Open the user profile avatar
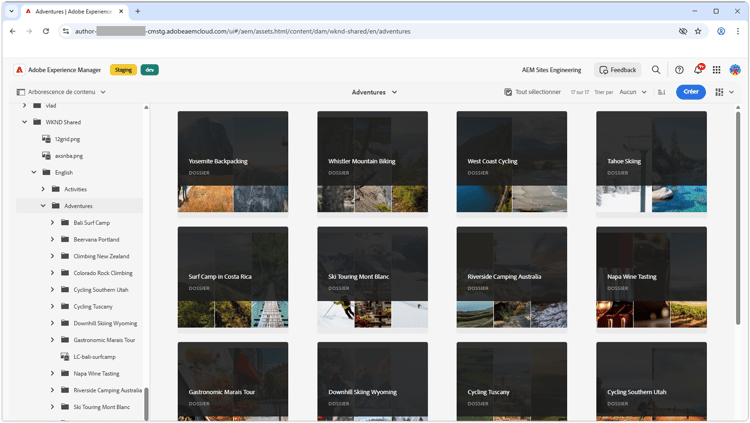Viewport: 750px width, 423px height. (x=735, y=70)
